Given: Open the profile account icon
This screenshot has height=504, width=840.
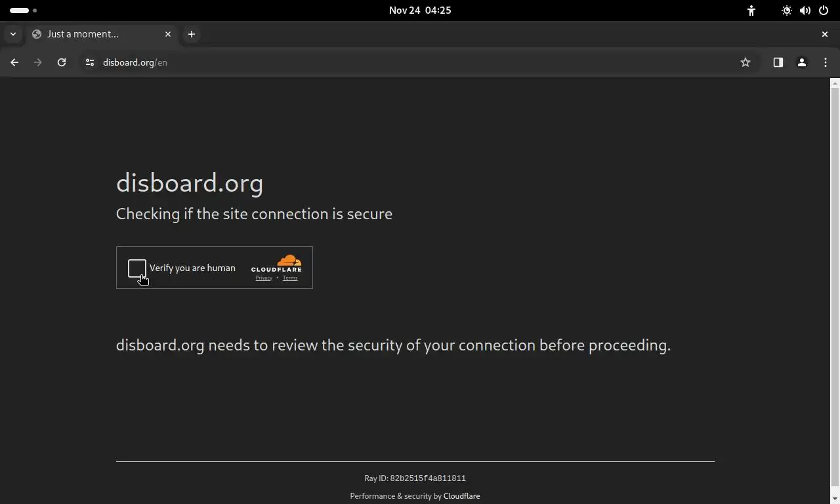Looking at the screenshot, I should 801,62.
